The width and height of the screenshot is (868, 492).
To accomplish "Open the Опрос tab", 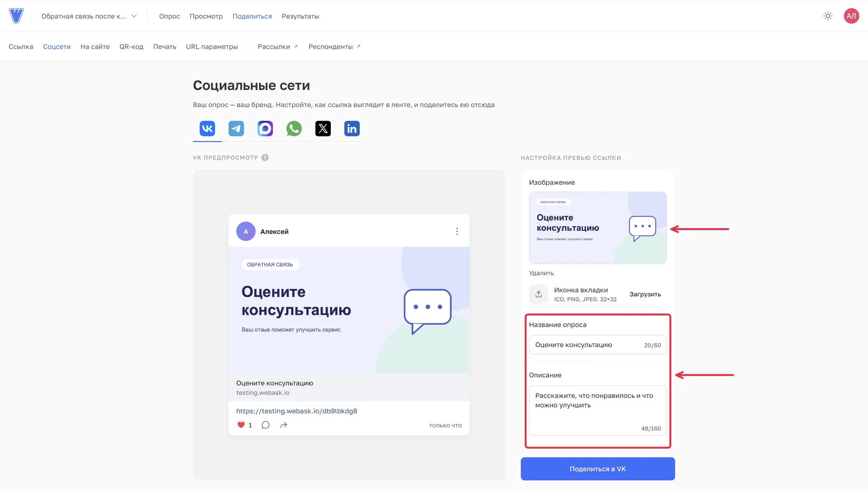I will pos(169,16).
